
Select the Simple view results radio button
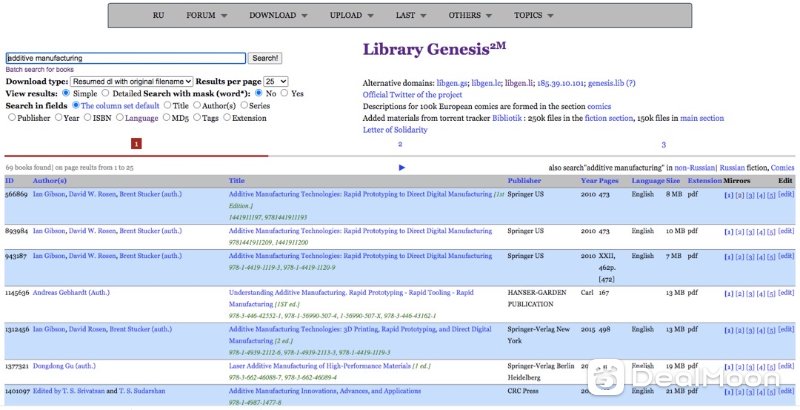pyautogui.click(x=66, y=93)
